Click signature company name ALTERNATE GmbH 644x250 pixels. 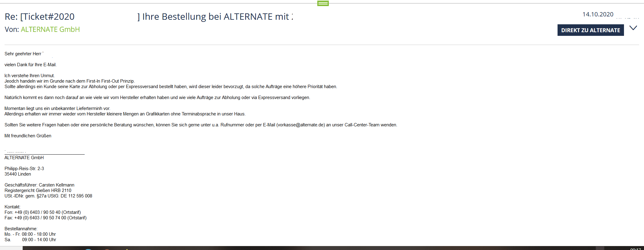pyautogui.click(x=24, y=158)
